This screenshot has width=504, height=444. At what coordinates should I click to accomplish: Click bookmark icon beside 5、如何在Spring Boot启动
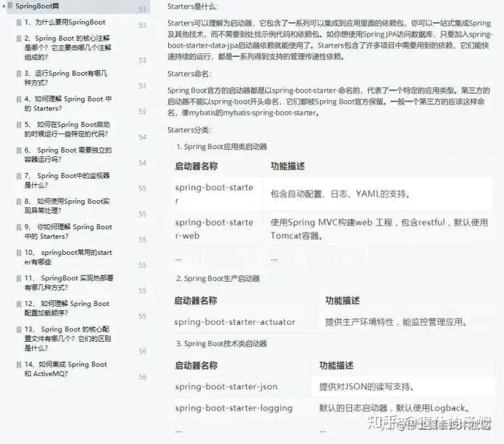pos(19,125)
